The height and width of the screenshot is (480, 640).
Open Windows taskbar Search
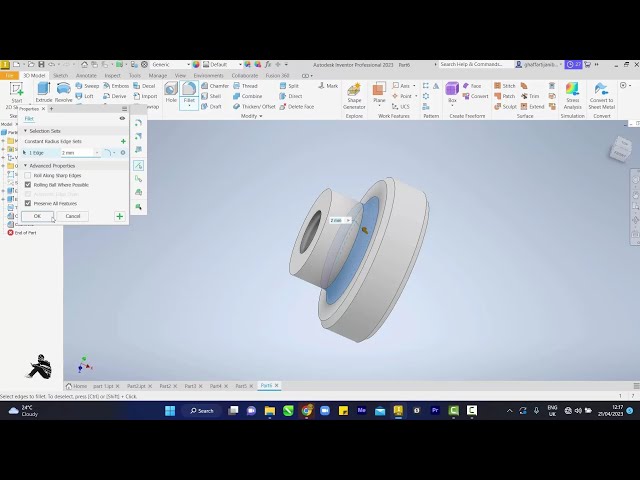tap(202, 411)
